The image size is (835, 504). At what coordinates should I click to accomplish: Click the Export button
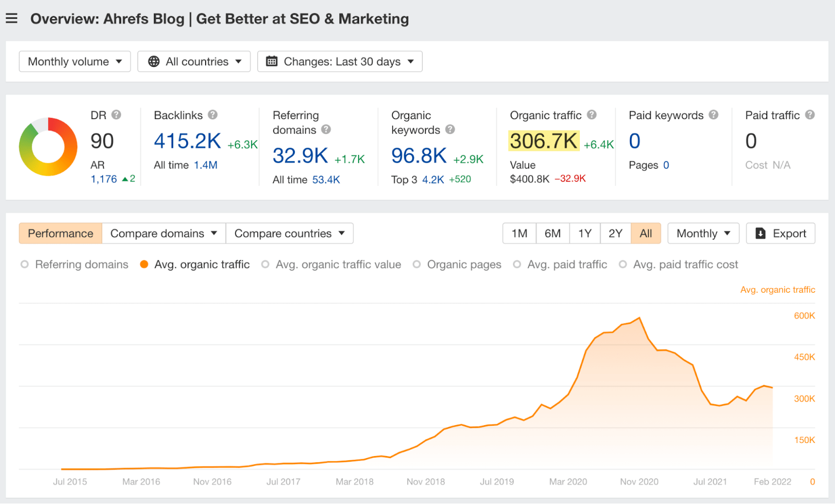(x=781, y=233)
